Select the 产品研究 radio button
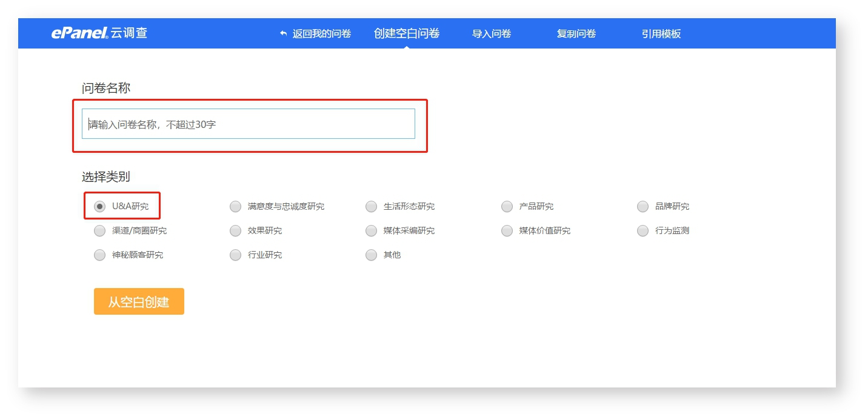 point(507,207)
